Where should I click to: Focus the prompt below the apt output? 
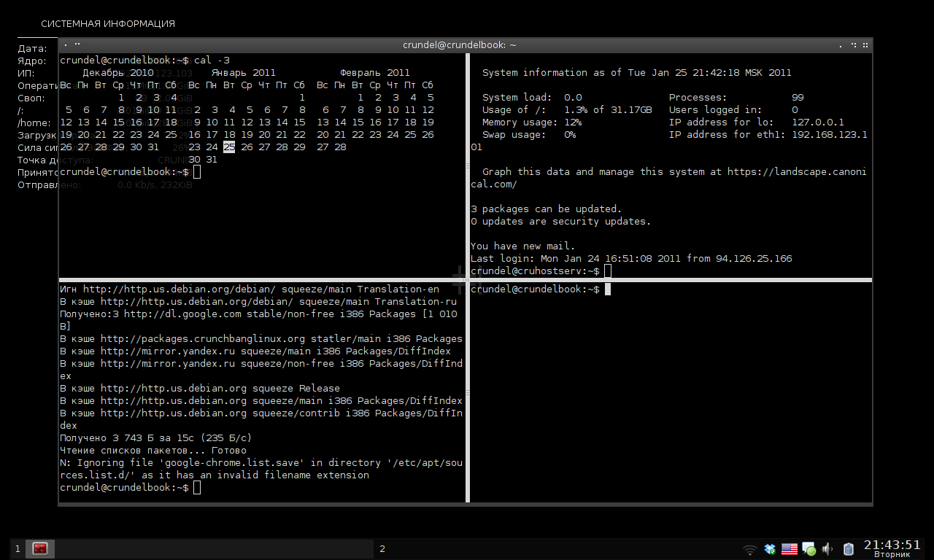[x=130, y=488]
